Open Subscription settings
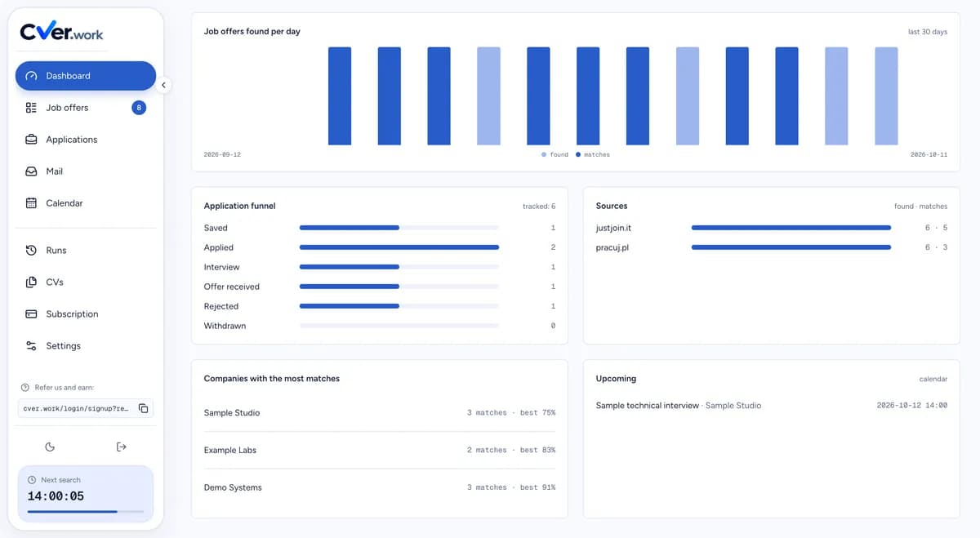 coord(86,314)
